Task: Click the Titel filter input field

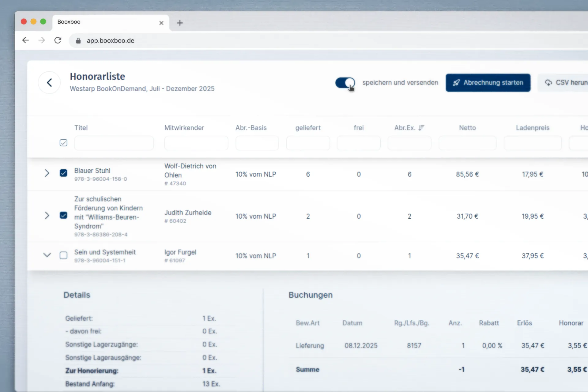Action: (x=114, y=143)
